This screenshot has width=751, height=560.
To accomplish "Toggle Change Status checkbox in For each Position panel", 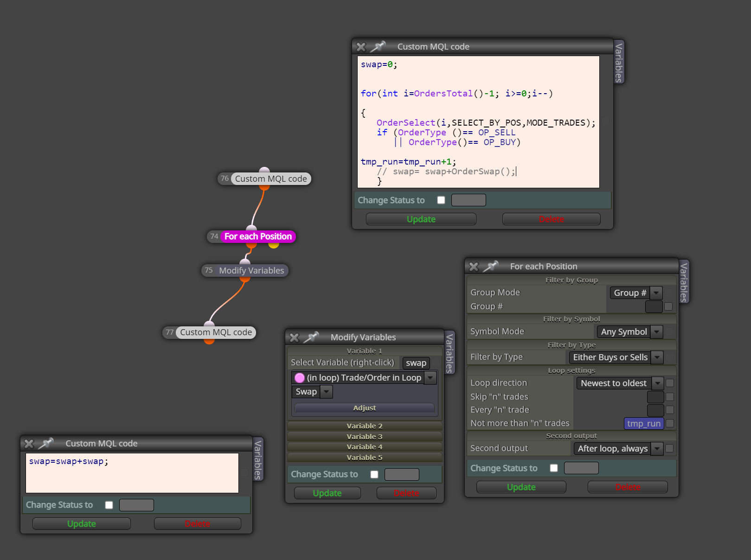I will (554, 468).
